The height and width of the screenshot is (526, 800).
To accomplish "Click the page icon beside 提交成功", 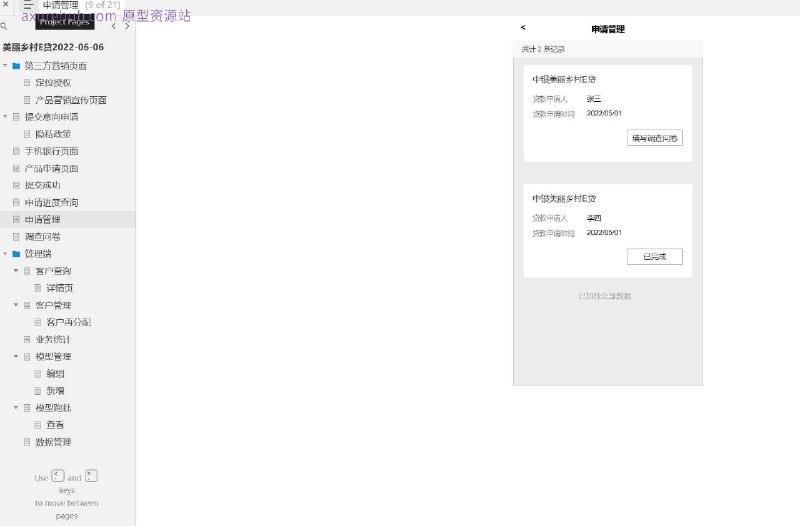I will coord(16,185).
